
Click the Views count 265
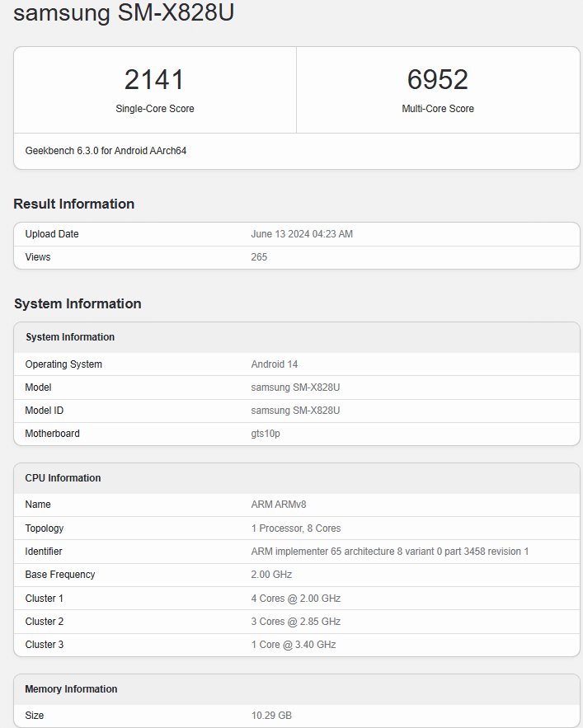coord(259,257)
